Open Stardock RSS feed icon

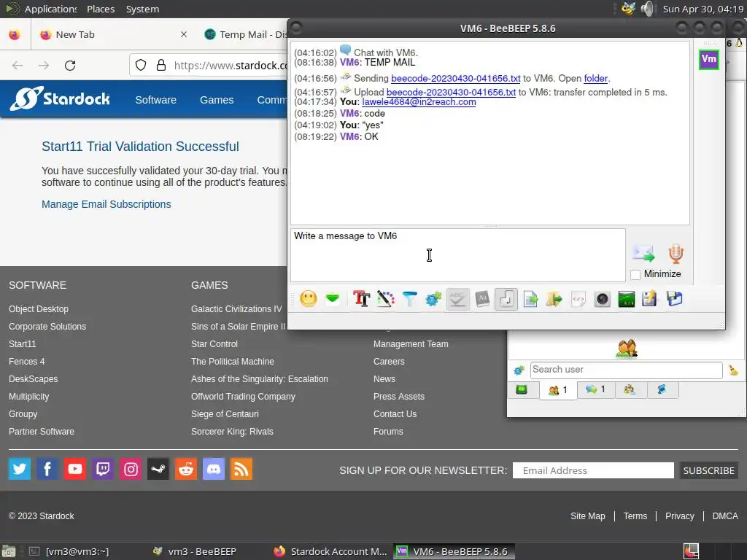[x=241, y=469]
